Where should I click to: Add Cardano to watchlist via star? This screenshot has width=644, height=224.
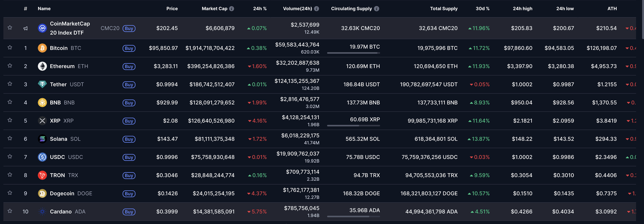(10, 211)
